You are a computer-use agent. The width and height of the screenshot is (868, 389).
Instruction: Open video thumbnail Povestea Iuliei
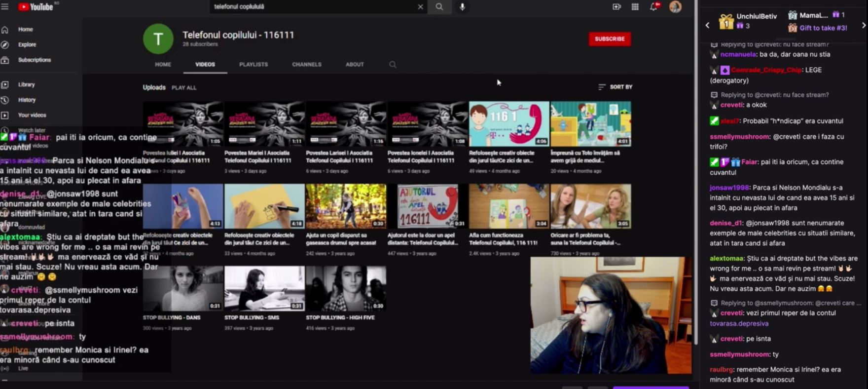pyautogui.click(x=183, y=124)
